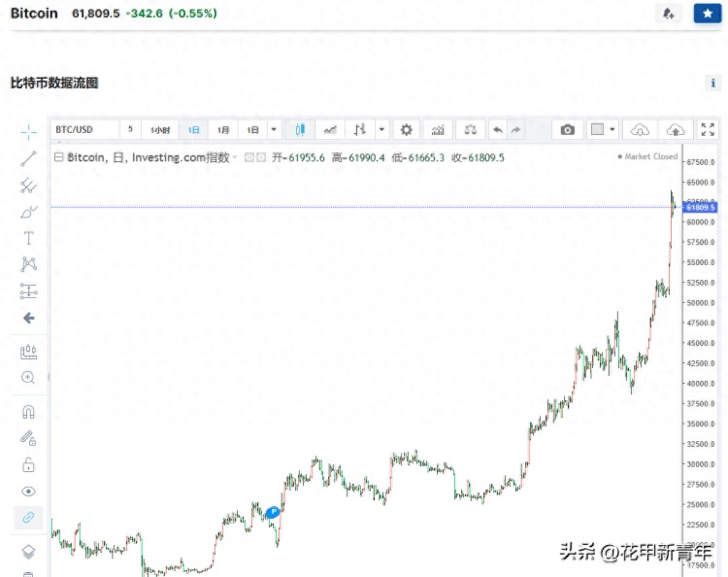Select the 5 minute interval
Screen dimensions: 728x577
coord(130,129)
